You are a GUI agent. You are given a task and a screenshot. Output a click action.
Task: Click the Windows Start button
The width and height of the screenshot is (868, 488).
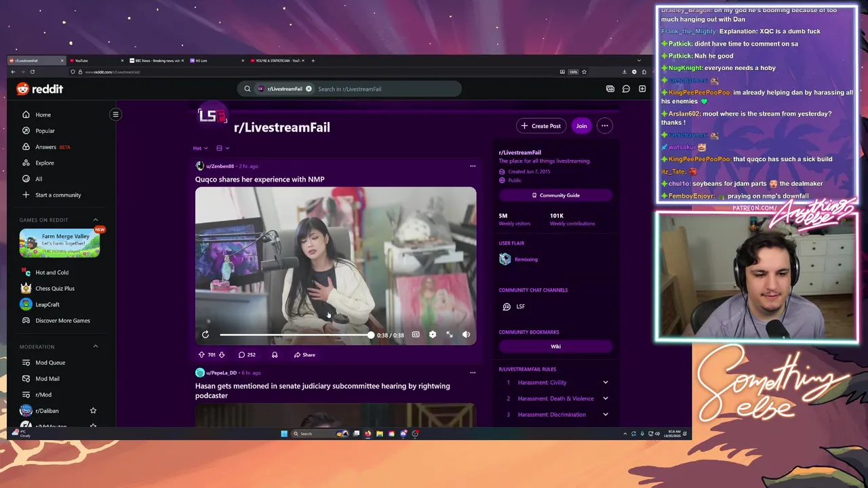[x=284, y=434]
